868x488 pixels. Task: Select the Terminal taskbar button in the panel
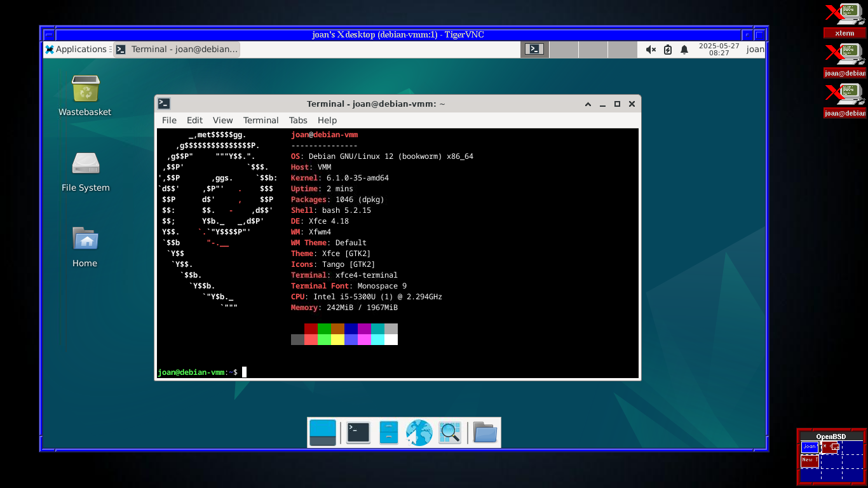click(x=177, y=50)
